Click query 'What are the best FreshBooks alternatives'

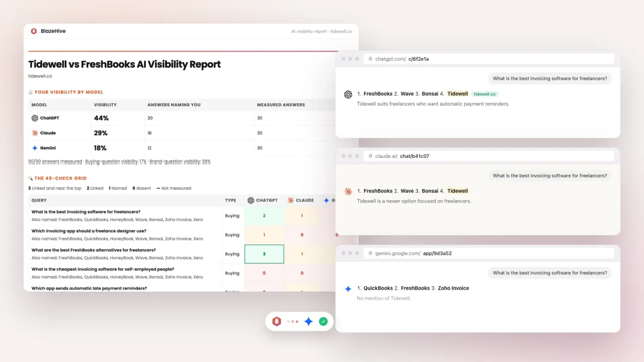tap(94, 250)
